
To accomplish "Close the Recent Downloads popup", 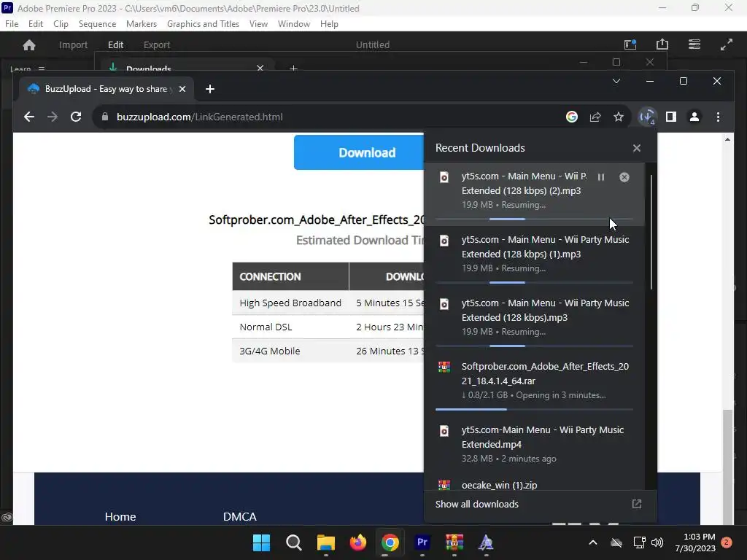I will pos(636,148).
